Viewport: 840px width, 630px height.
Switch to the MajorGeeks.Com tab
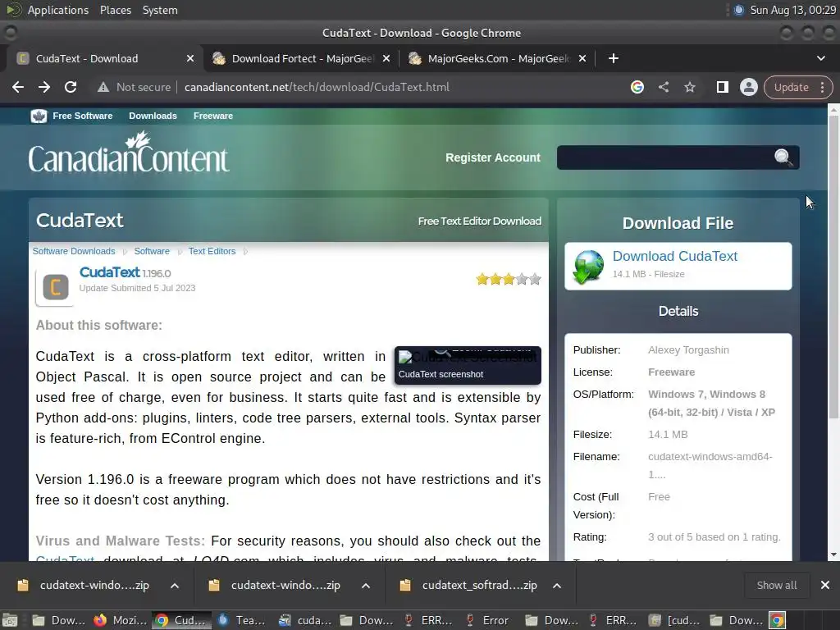point(497,58)
